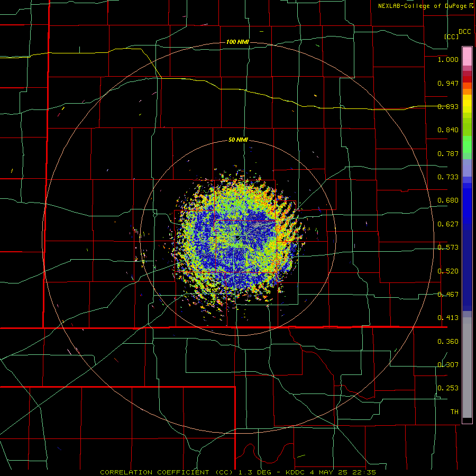Select the 0.520 scale value
The width and height of the screenshot is (476, 476).
[x=448, y=271]
